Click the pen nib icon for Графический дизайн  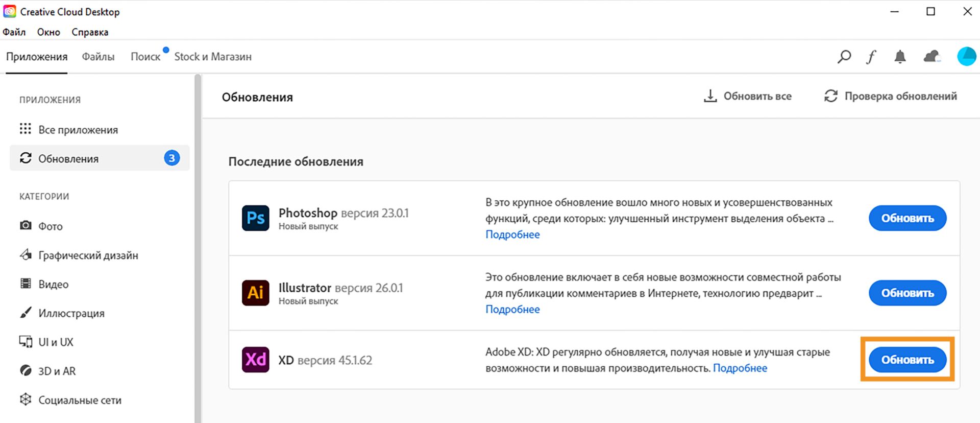point(26,254)
